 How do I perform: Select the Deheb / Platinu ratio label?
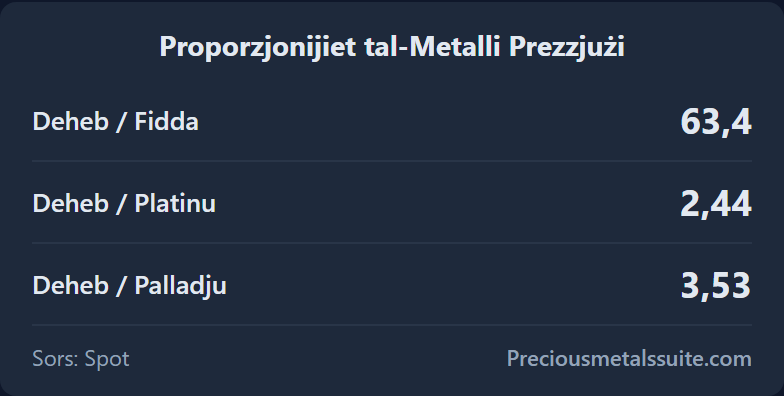(x=124, y=204)
